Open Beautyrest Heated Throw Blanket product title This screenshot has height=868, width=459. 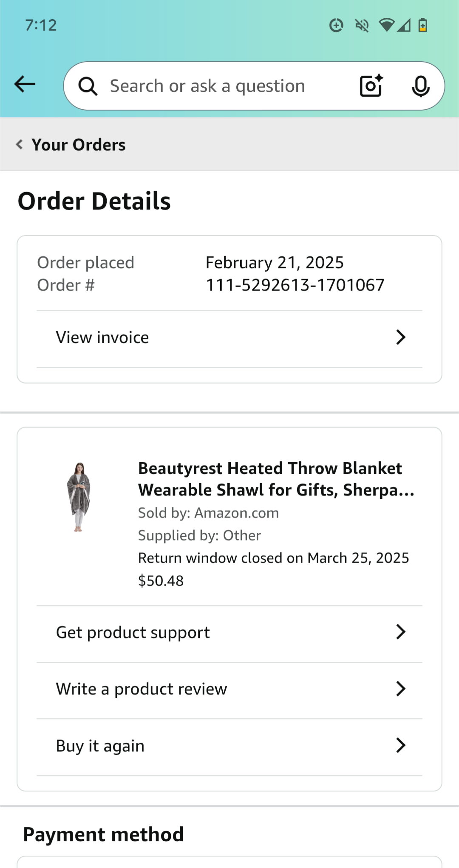276,479
